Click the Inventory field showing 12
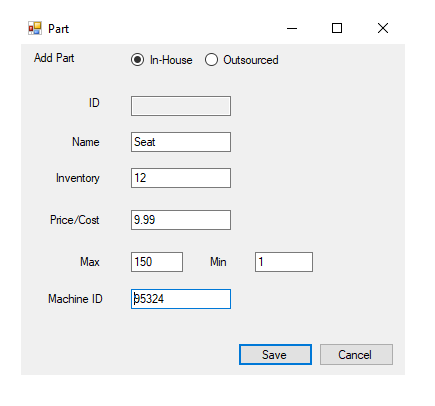Image resolution: width=435 pixels, height=406 pixels. pos(181,178)
